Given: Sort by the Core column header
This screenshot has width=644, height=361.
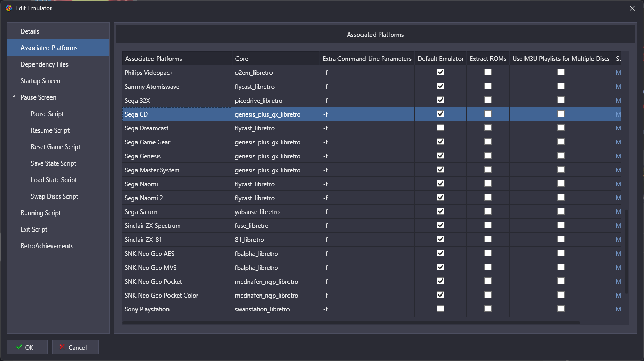Looking at the screenshot, I should 276,59.
